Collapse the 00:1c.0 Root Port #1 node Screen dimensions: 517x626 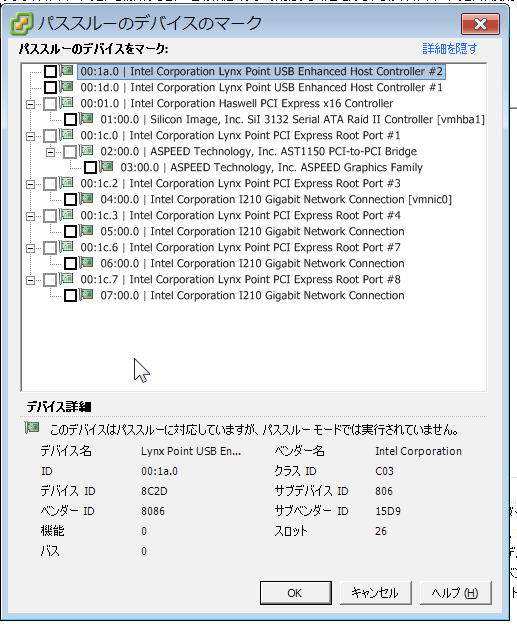(x=30, y=137)
